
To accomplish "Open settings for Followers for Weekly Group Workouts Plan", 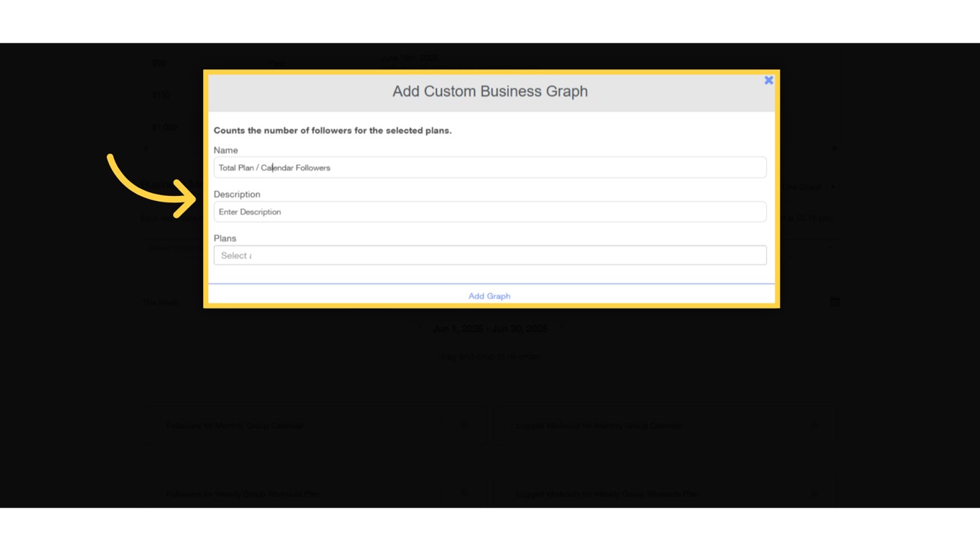I will tap(464, 494).
